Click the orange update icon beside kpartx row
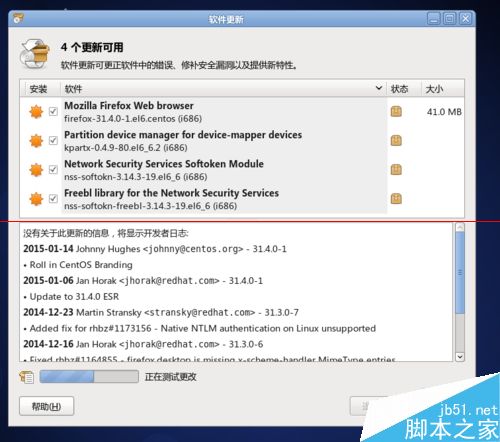 [x=36, y=141]
